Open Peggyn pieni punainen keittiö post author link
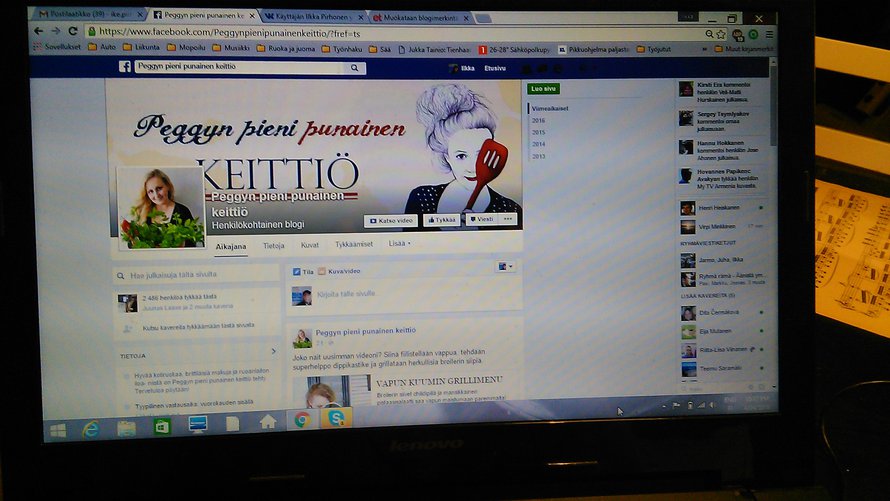This screenshot has height=501, width=890. tap(366, 331)
